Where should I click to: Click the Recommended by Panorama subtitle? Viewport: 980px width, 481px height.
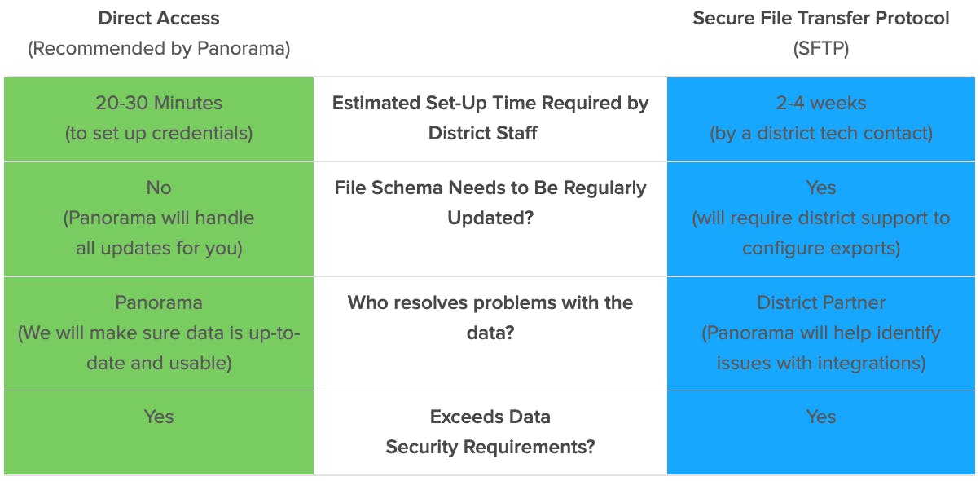159,49
